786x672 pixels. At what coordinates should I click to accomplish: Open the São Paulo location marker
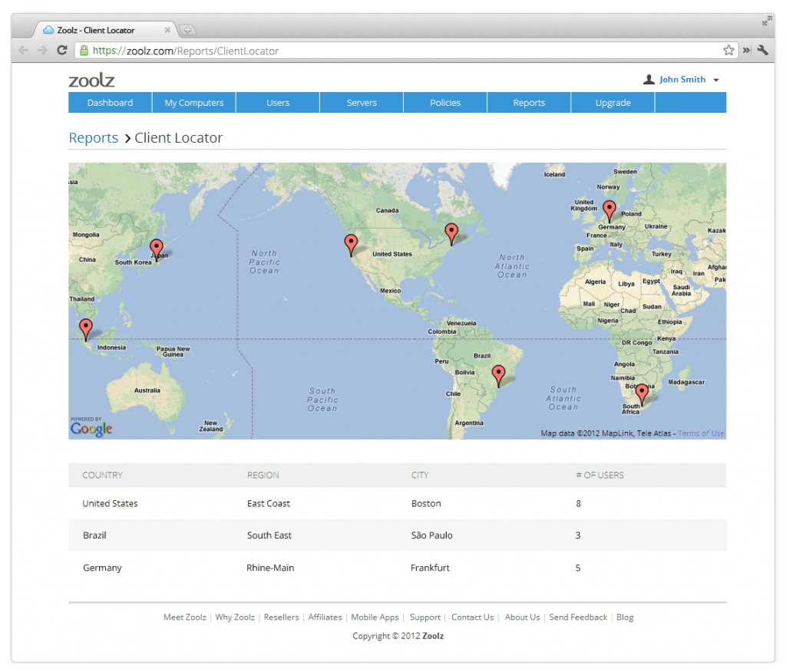click(498, 374)
